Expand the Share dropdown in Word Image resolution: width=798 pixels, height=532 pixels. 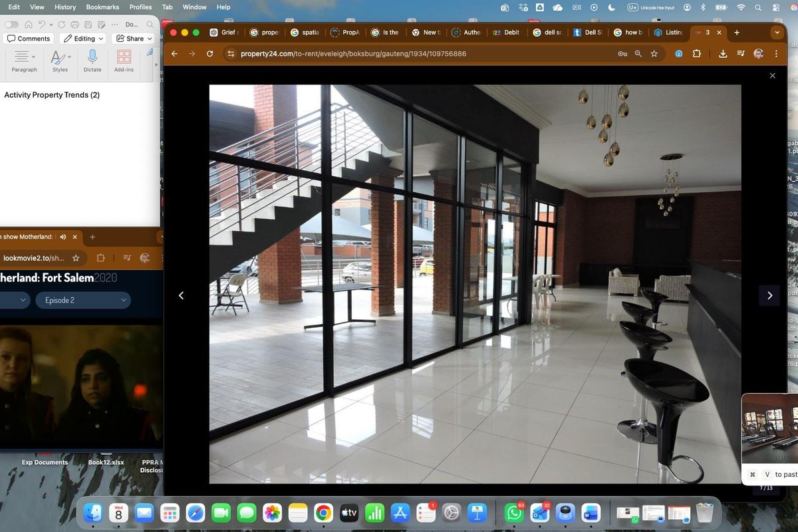coord(134,39)
